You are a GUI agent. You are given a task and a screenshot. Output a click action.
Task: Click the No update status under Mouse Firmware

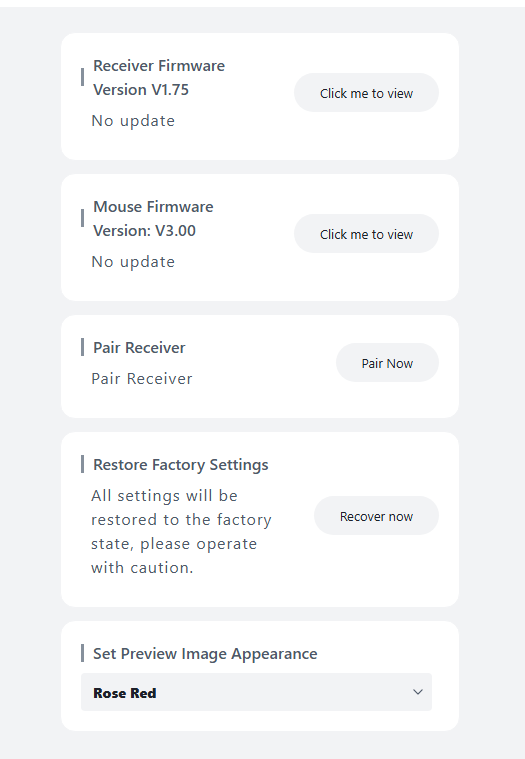(x=133, y=261)
